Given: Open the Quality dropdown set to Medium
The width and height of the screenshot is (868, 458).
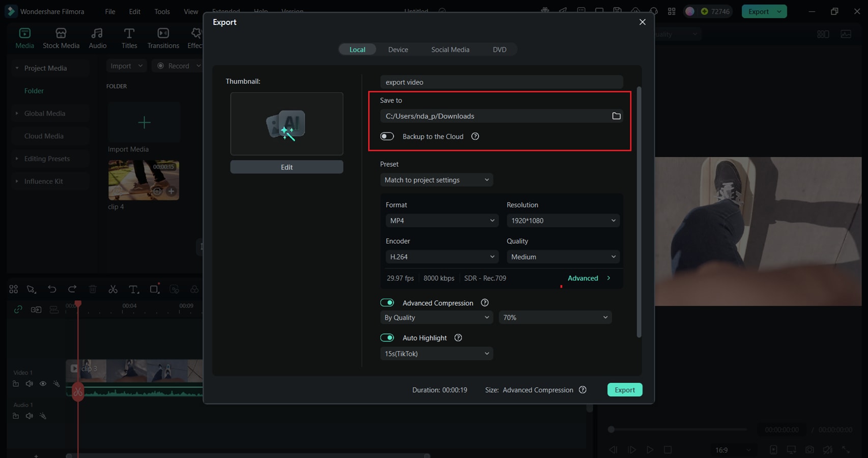Looking at the screenshot, I should click(563, 256).
